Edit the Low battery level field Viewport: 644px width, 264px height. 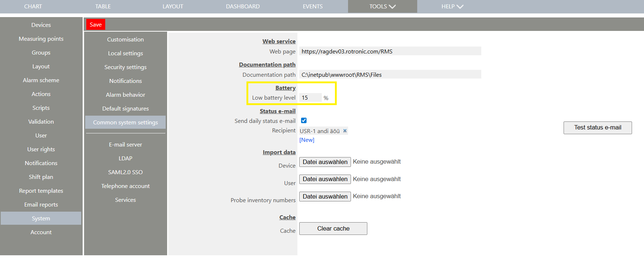(311, 97)
